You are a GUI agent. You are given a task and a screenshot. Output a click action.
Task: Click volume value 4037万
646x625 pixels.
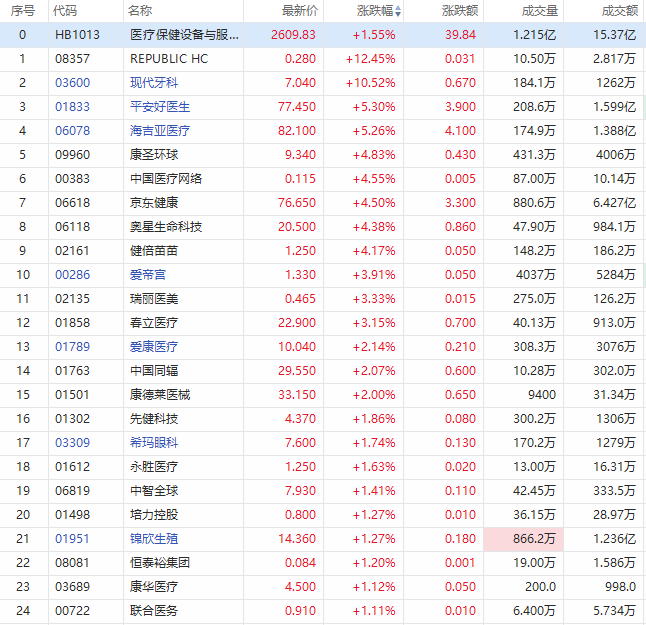pos(536,275)
